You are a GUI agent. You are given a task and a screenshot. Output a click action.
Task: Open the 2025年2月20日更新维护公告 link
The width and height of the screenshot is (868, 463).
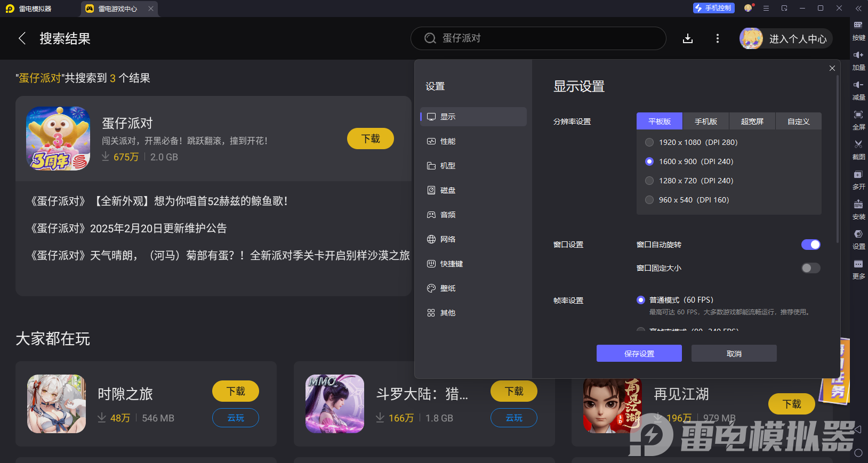(128, 228)
